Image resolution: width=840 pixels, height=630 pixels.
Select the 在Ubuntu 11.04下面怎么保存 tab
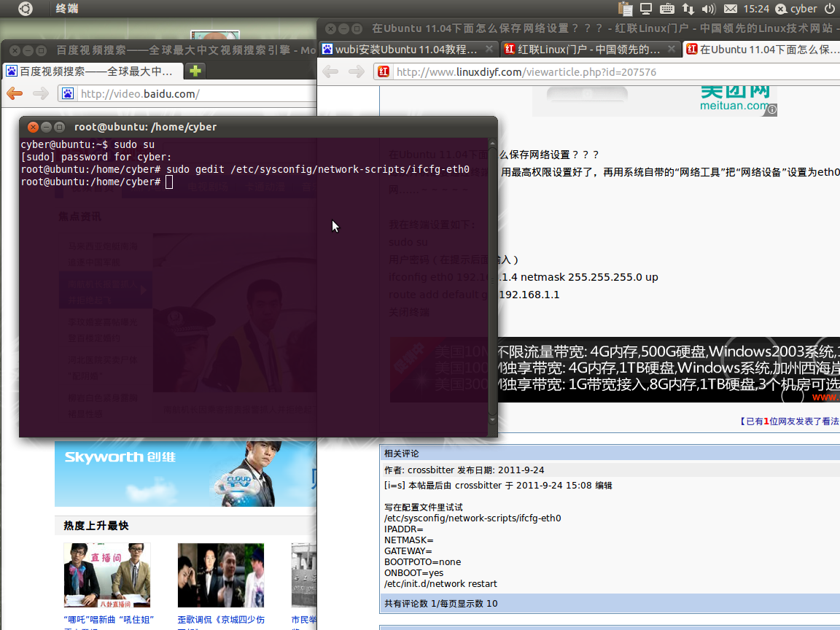(x=762, y=50)
